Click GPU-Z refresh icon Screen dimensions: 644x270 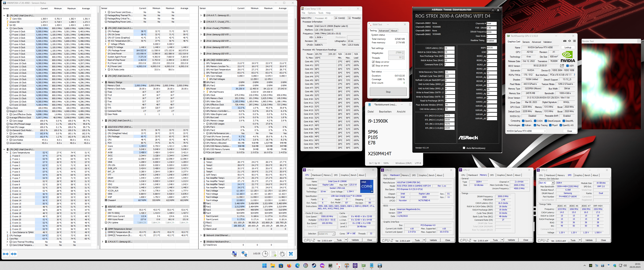(569, 41)
